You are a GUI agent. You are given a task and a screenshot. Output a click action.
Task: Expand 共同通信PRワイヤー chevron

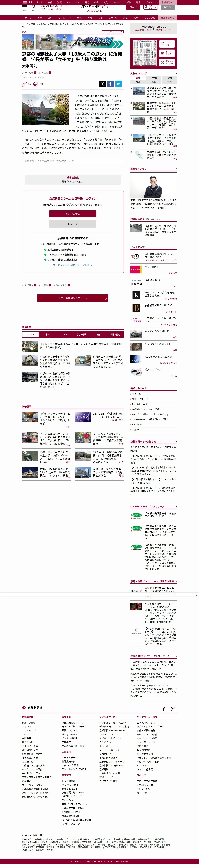(x=176, y=656)
